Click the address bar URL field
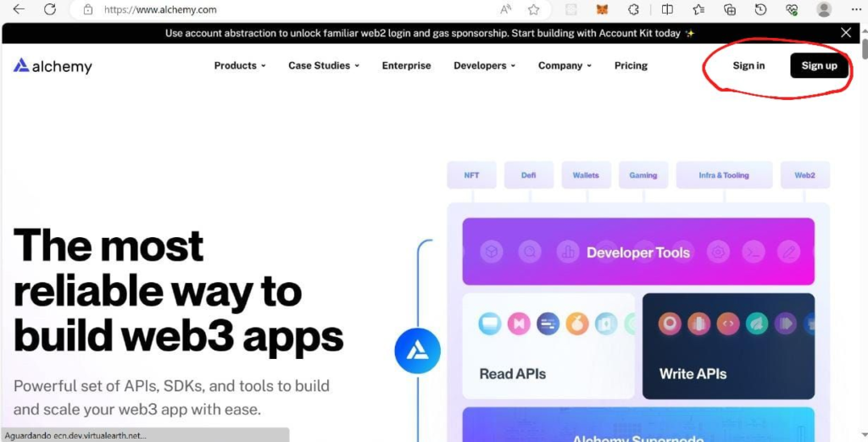 299,9
